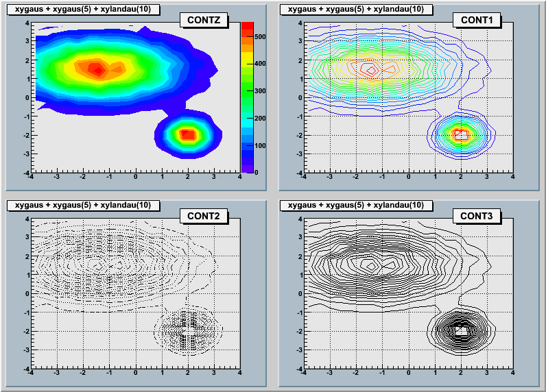This screenshot has height=392, width=546.
Task: Click the title box above the CONTZ plot
Action: coord(84,9)
